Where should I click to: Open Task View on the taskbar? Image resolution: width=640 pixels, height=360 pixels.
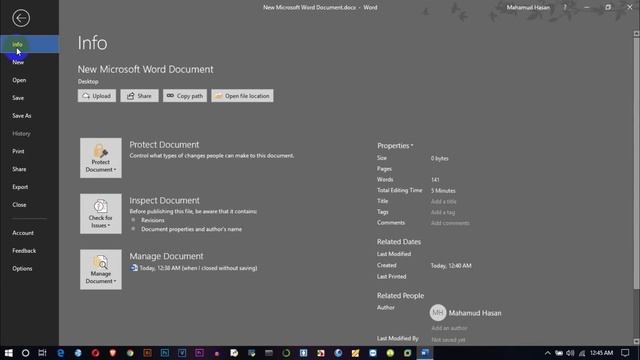(x=42, y=353)
